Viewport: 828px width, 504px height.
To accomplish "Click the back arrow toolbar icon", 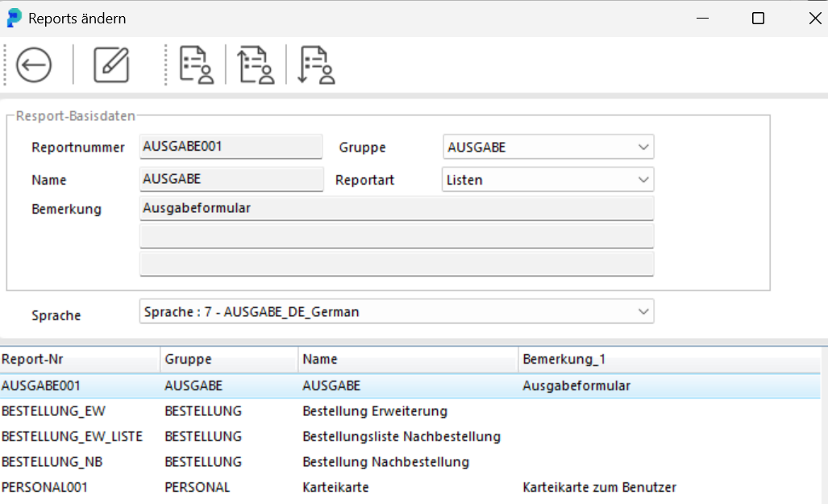I will point(34,65).
